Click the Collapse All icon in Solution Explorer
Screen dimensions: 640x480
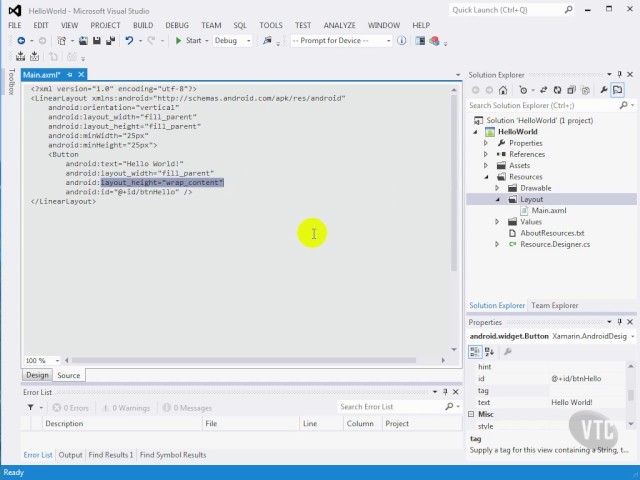click(571, 90)
